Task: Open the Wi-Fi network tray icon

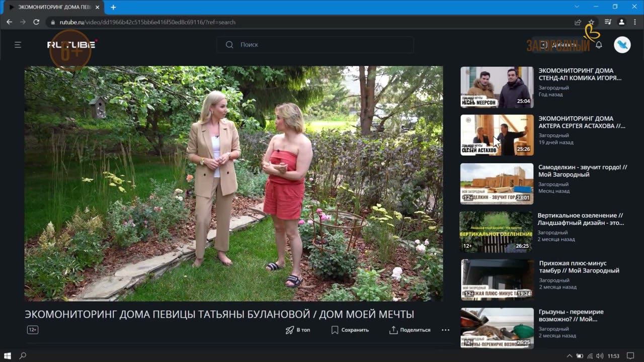Action: click(x=590, y=356)
